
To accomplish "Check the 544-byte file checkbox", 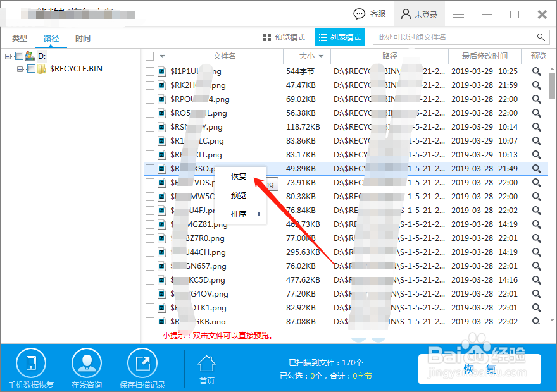I will coord(150,71).
